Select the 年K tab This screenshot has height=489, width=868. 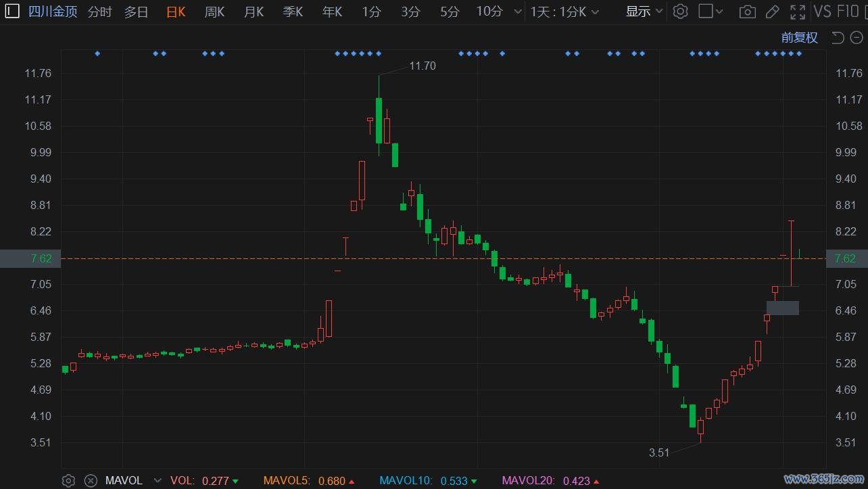(x=332, y=11)
